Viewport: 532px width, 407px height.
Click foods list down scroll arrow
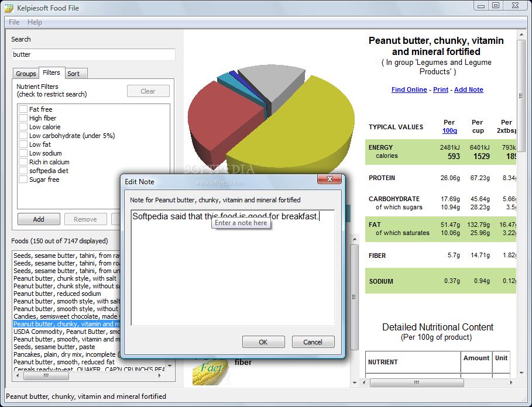[170, 366]
